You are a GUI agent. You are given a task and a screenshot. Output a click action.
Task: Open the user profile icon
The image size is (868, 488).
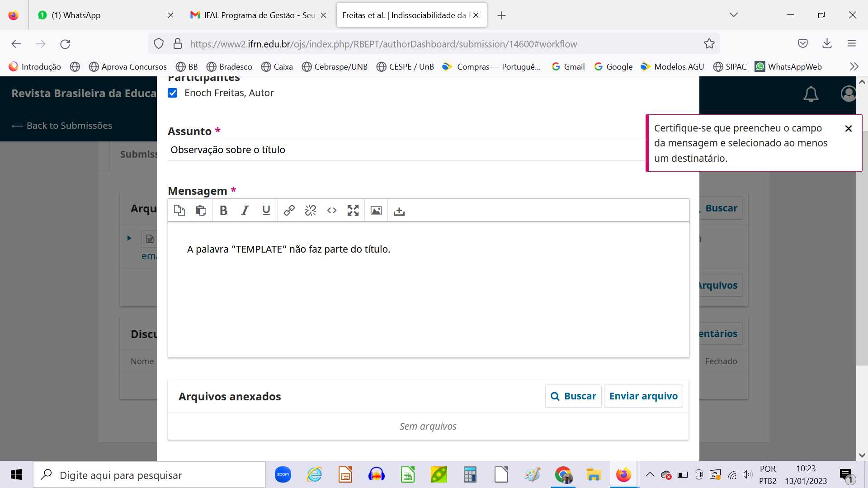(x=849, y=94)
